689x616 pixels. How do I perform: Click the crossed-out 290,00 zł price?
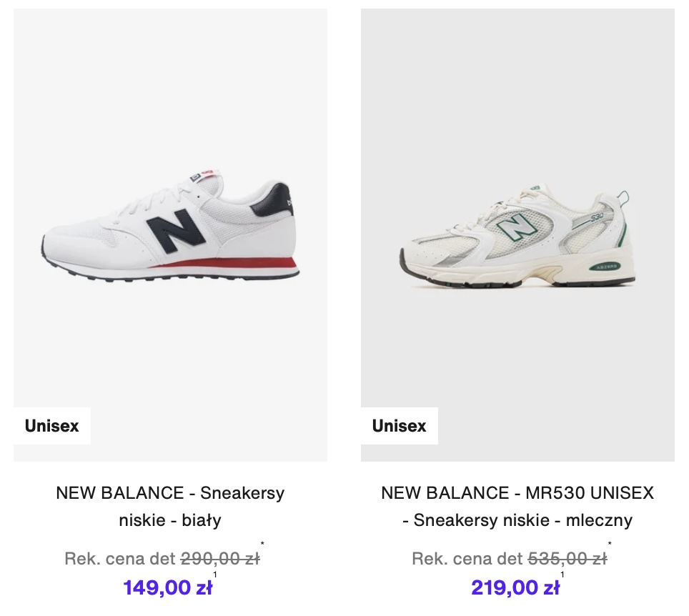220,558
